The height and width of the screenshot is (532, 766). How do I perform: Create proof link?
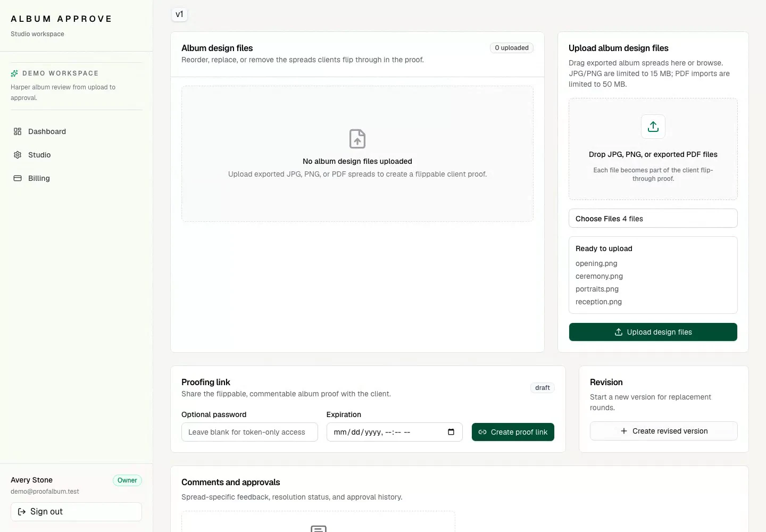tap(513, 432)
